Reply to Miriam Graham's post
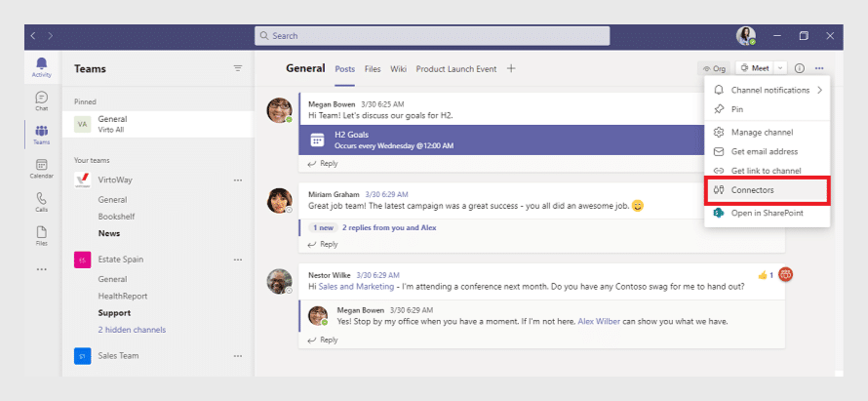Image resolution: width=868 pixels, height=401 pixels. coord(323,244)
